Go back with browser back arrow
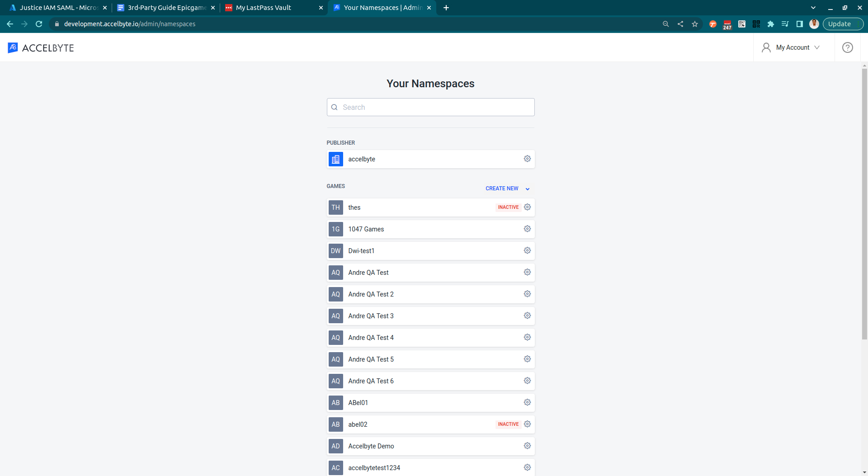The image size is (868, 476). [10, 24]
